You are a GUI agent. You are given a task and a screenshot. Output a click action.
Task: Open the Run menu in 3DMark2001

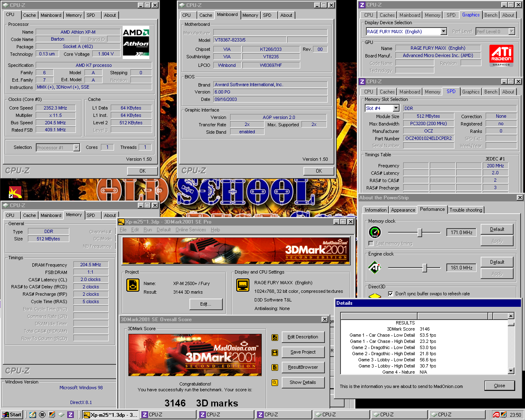click(148, 230)
